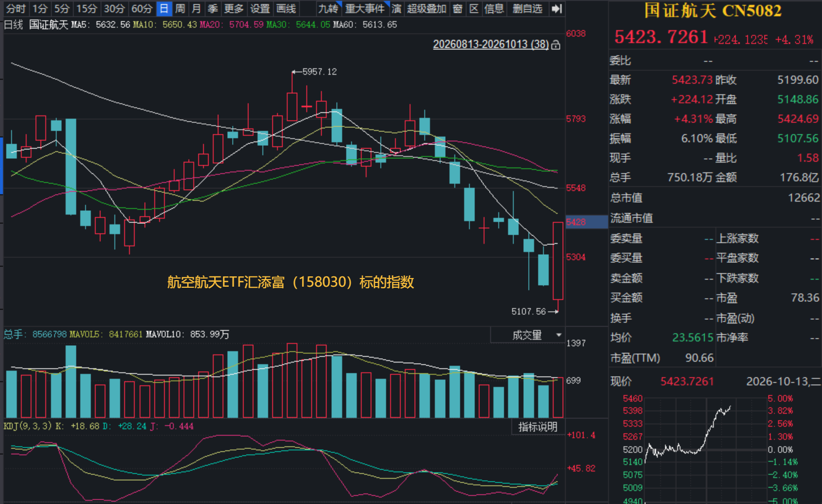
Task: Click the 指标说明 button
Action: 538,427
